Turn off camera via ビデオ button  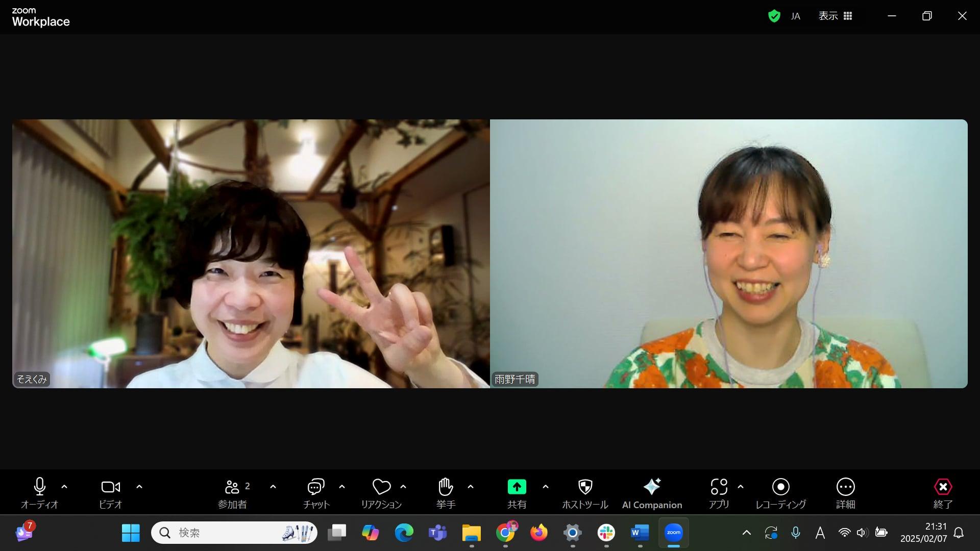tap(110, 492)
